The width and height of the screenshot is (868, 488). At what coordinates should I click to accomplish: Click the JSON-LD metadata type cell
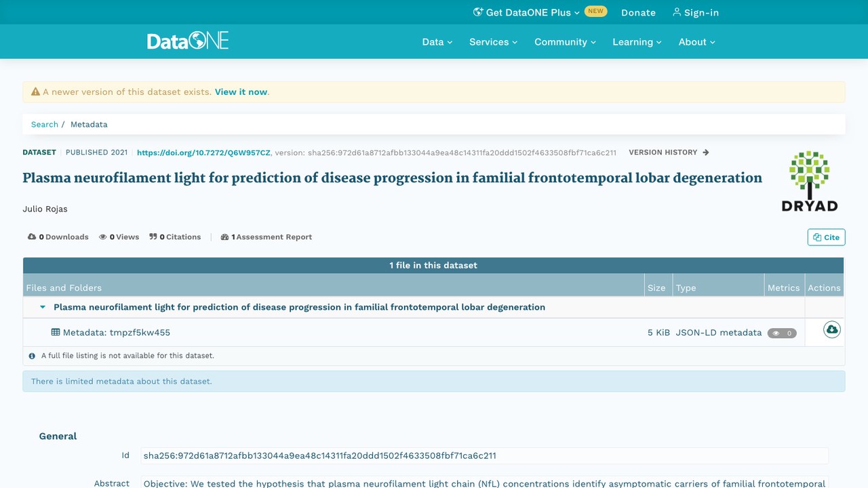tap(719, 333)
